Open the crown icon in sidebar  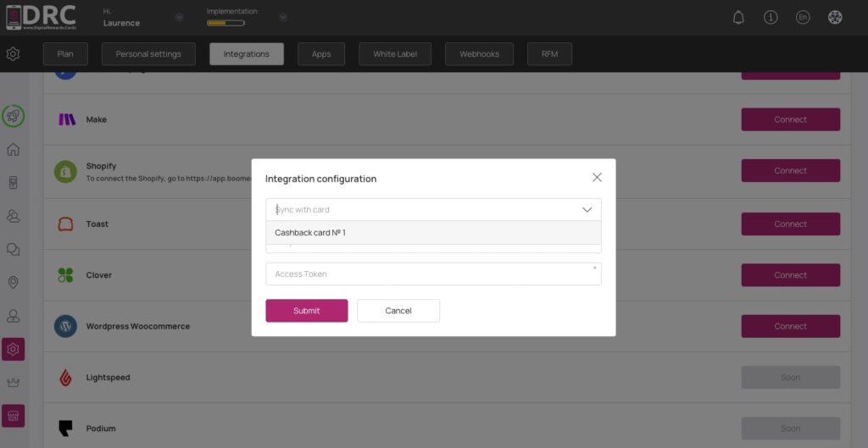coord(14,383)
